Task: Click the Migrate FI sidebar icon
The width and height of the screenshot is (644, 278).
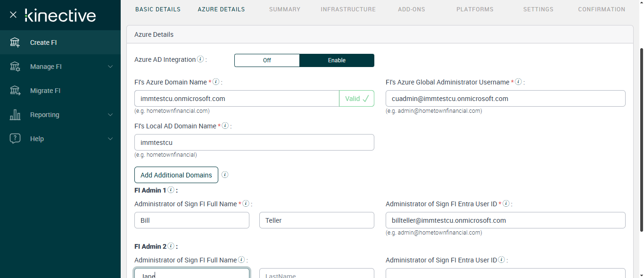Action: click(15, 91)
